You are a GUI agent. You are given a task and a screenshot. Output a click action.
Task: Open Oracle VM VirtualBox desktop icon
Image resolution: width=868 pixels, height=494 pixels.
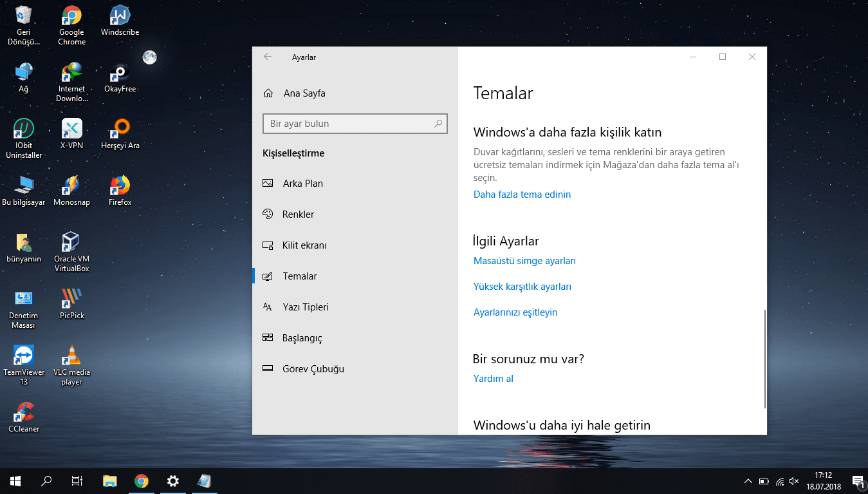tap(71, 252)
